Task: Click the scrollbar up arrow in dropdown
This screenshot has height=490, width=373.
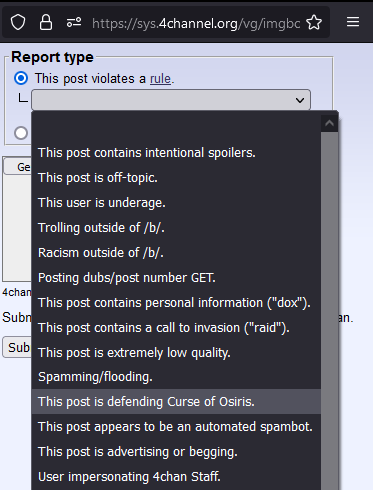Action: click(x=329, y=123)
